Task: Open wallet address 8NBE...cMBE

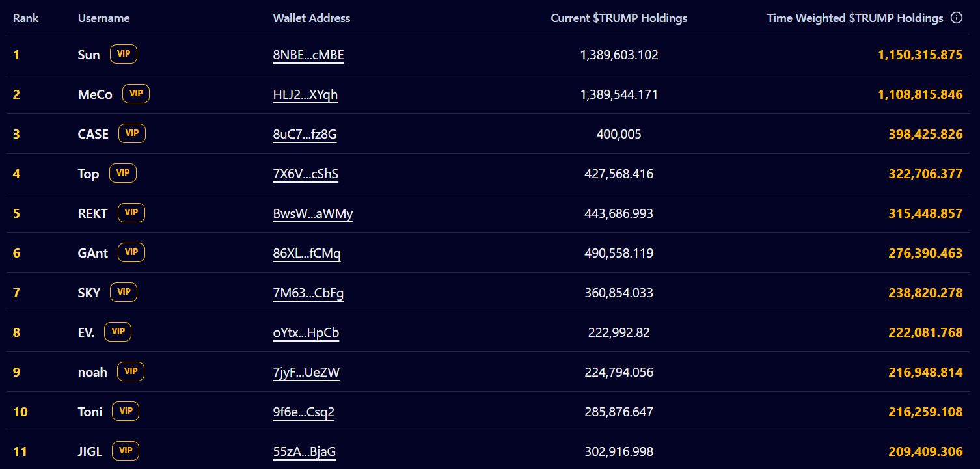Action: 308,55
